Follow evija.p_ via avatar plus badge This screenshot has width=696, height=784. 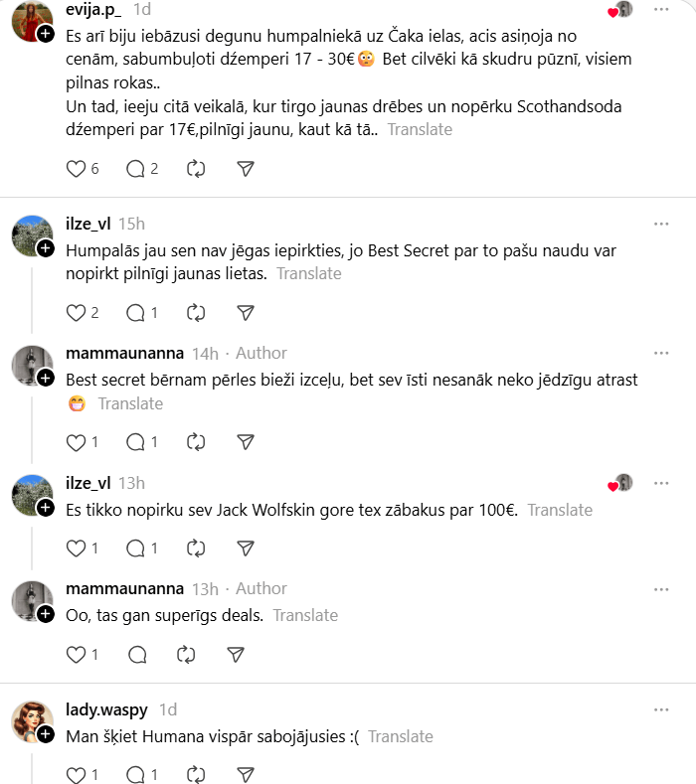[x=46, y=33]
